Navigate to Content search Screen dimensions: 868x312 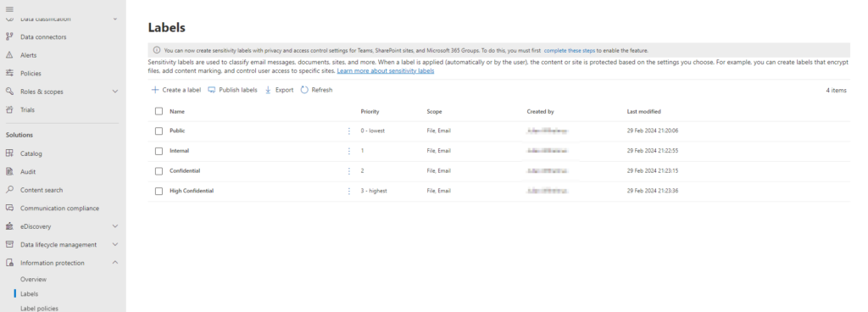[42, 190]
